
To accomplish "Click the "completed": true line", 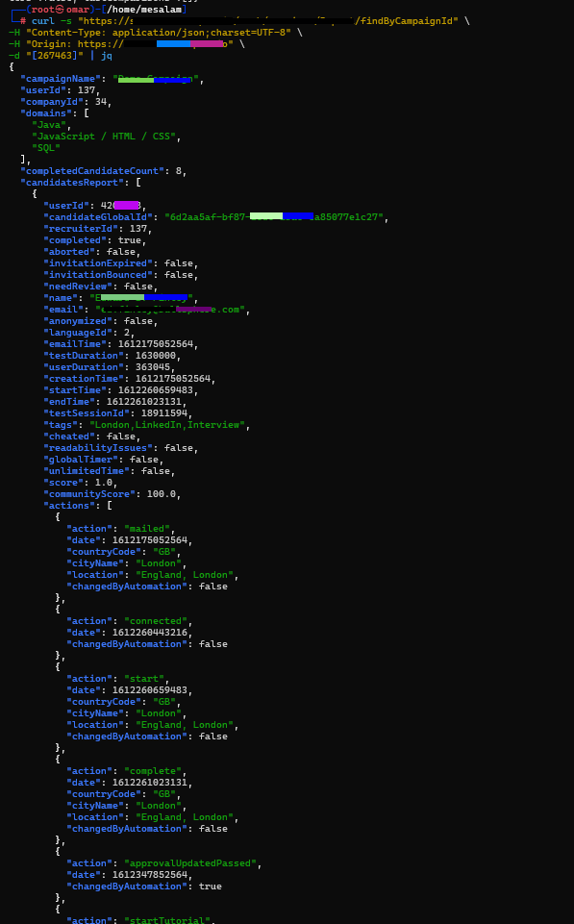I will tap(95, 240).
